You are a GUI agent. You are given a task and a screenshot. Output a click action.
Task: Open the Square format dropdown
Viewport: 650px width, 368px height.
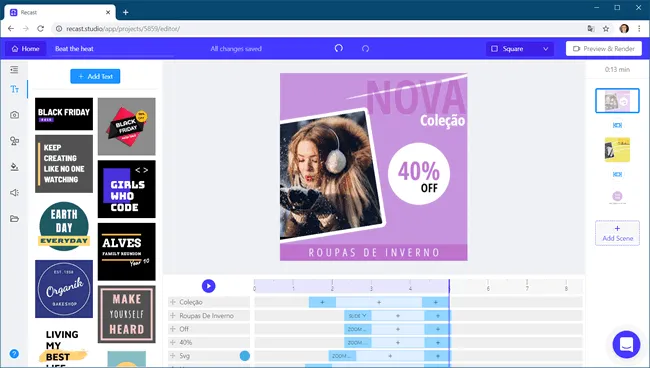(x=519, y=49)
